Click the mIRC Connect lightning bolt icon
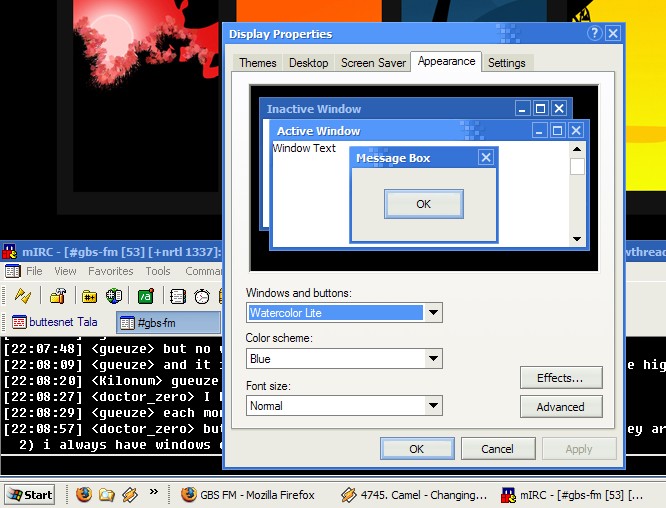666x508 pixels. [23, 296]
